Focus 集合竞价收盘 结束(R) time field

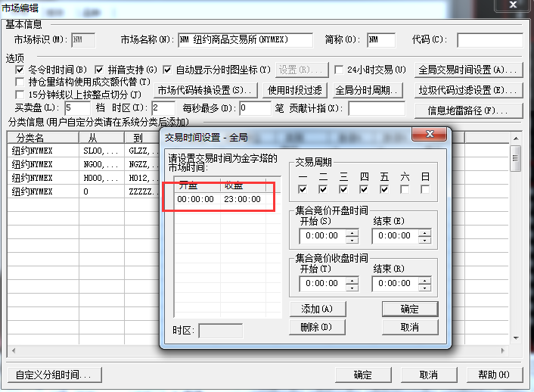coord(395,284)
